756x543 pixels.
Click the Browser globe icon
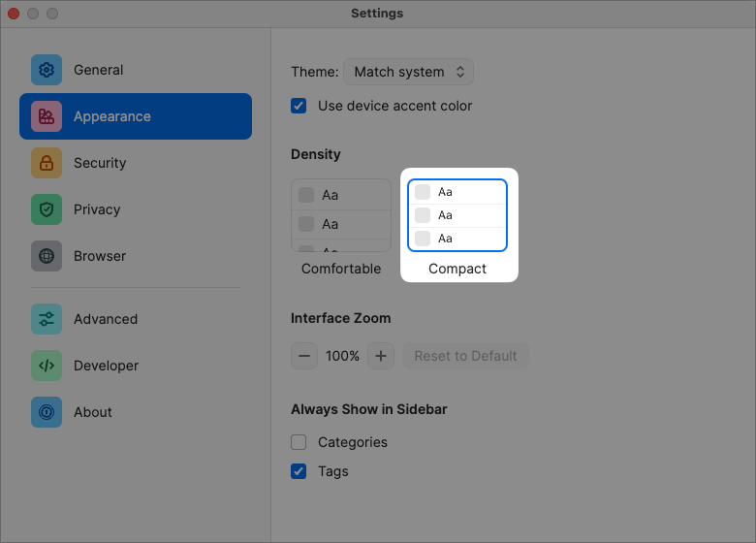pos(47,256)
